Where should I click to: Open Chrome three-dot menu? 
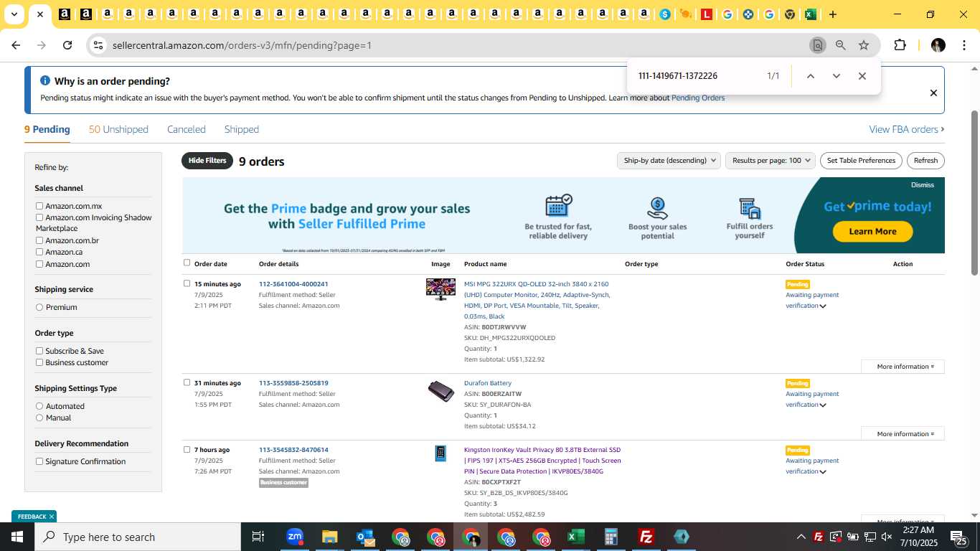(963, 45)
